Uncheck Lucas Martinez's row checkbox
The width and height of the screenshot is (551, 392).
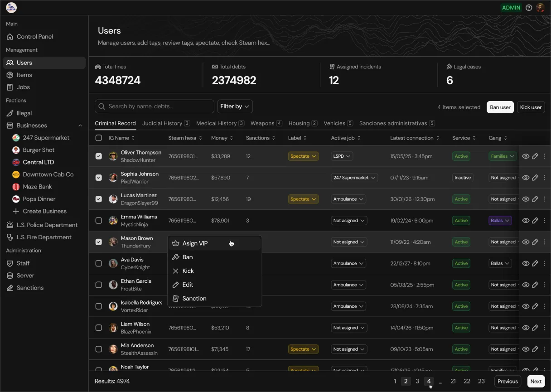99,199
